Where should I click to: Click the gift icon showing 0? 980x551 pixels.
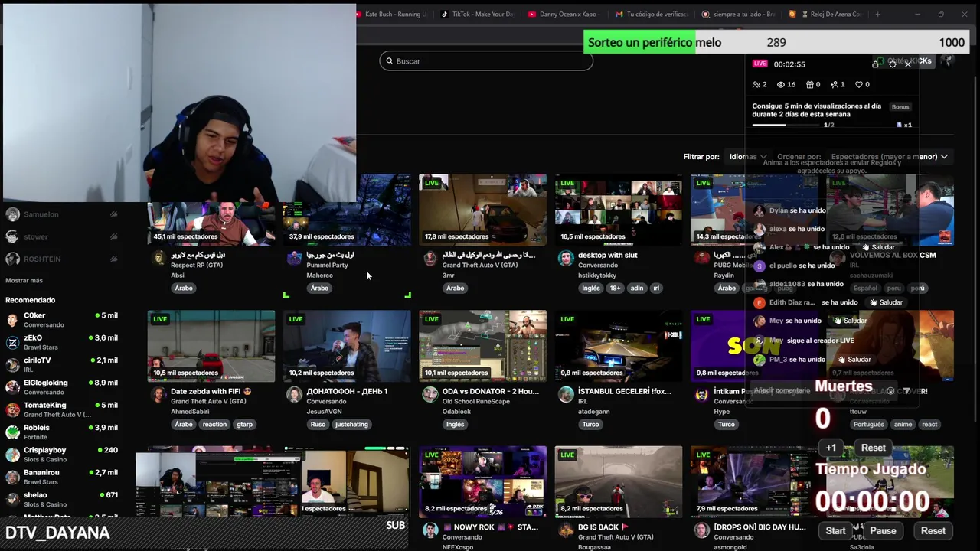[x=810, y=85]
